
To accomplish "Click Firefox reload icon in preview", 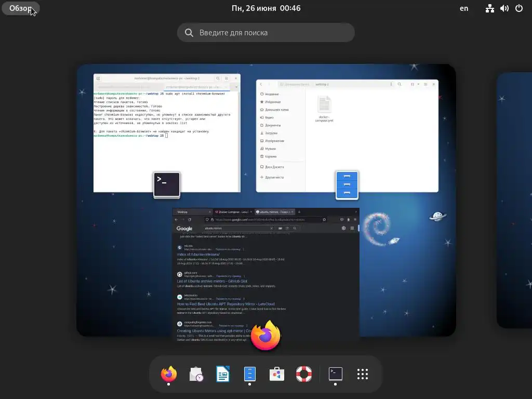I will (x=190, y=220).
